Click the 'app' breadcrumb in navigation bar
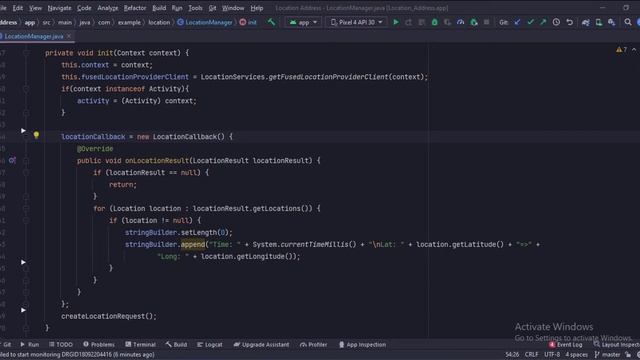 coord(29,22)
